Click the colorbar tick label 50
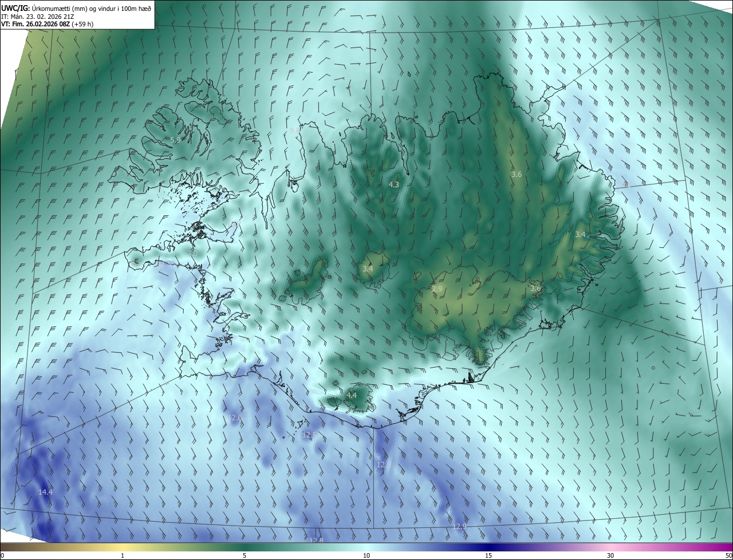The image size is (733, 560). (x=728, y=555)
